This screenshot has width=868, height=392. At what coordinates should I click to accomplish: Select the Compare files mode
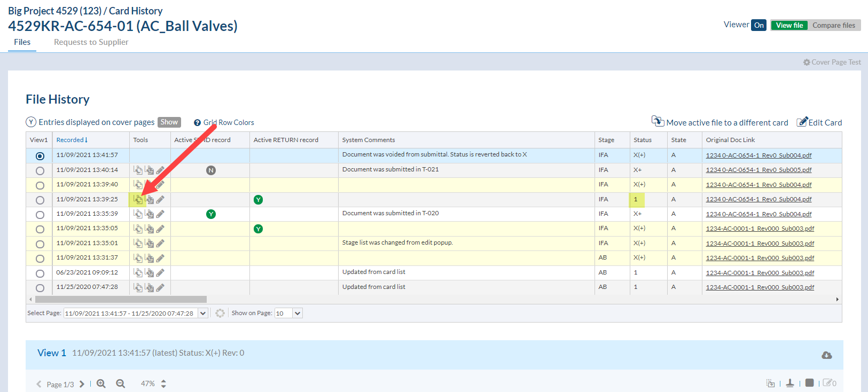click(x=834, y=25)
